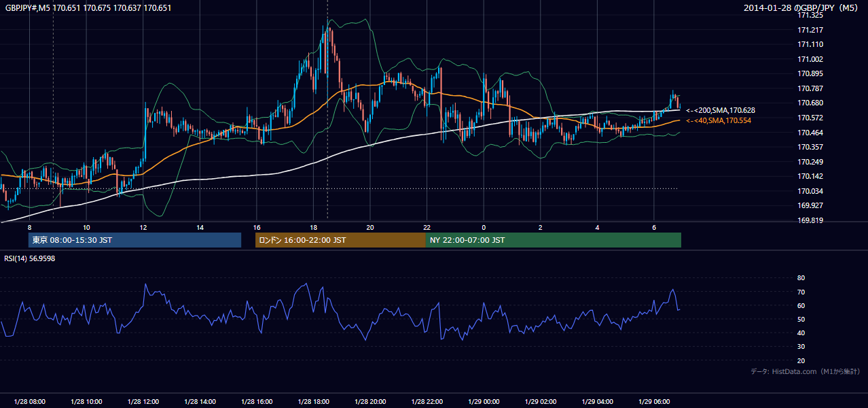Image resolution: width=868 pixels, height=408 pixels.
Task: Select the ロンドン 16:00-22:00 JST session bar
Action: click(x=340, y=240)
